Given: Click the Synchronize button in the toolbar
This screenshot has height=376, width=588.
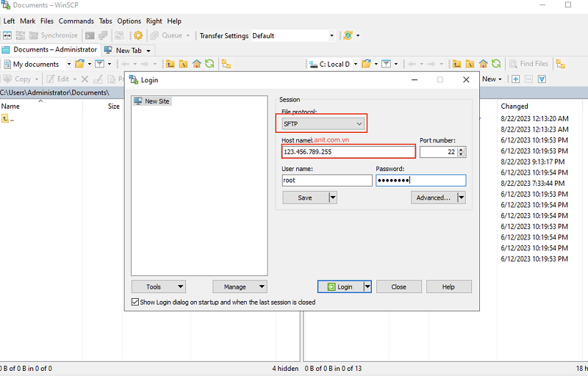Looking at the screenshot, I should pyautogui.click(x=53, y=35).
